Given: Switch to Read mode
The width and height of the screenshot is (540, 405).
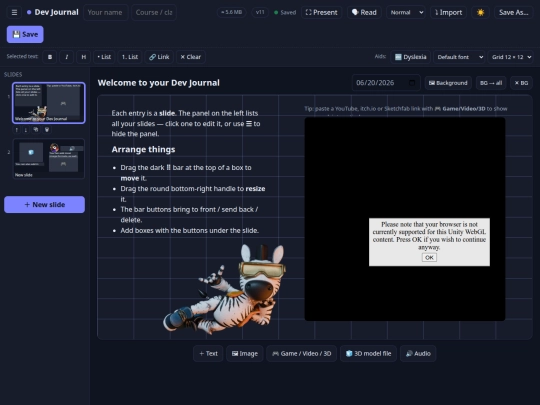Looking at the screenshot, I should point(364,12).
